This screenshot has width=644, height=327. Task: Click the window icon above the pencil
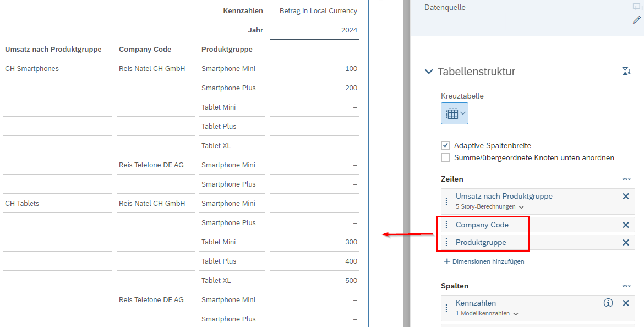pos(637,7)
